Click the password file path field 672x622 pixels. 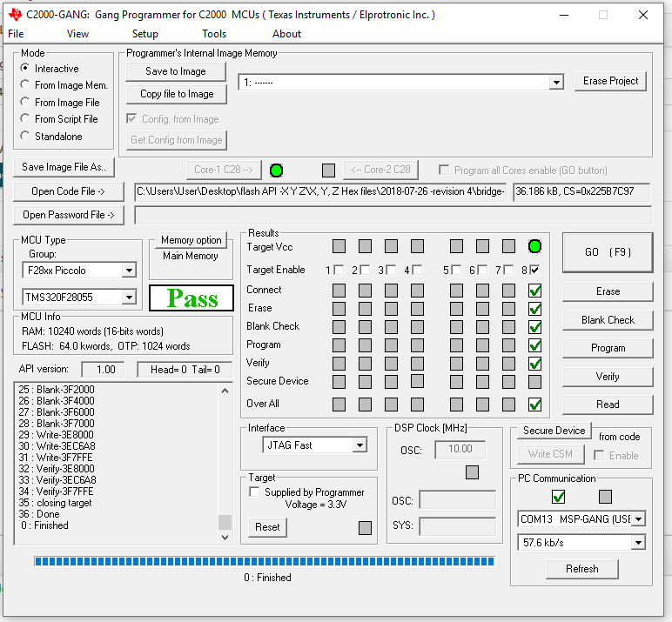coord(393,215)
